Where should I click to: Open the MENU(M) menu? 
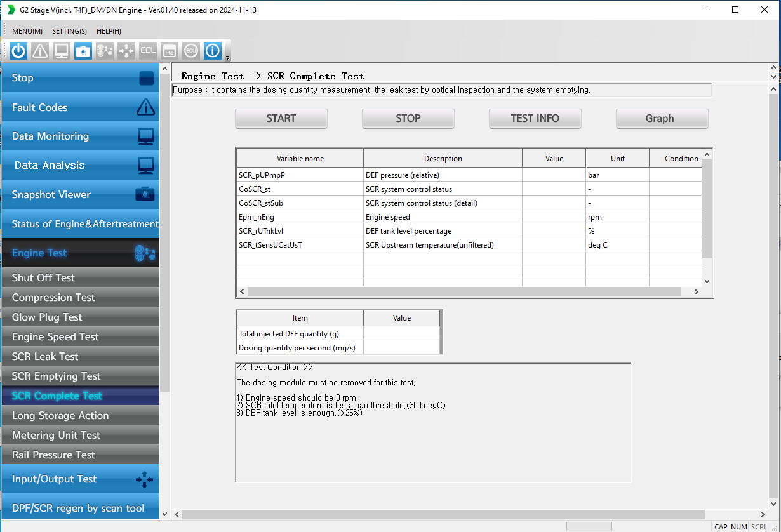tap(27, 31)
